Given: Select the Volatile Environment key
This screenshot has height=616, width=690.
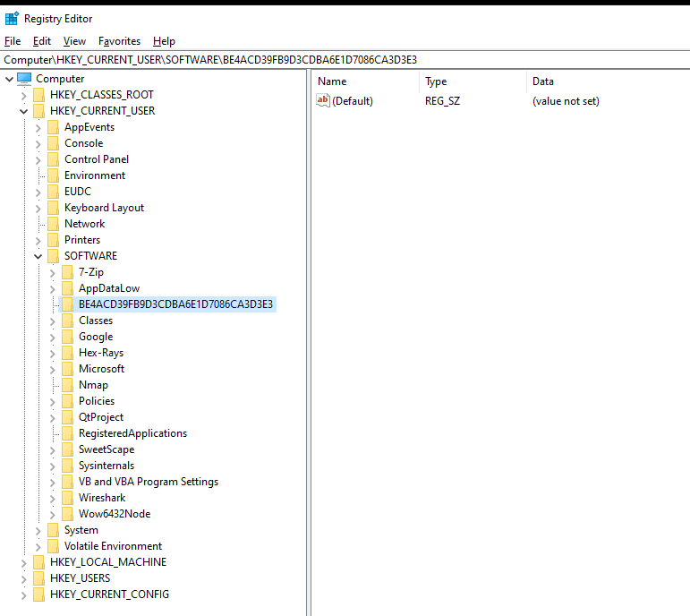Looking at the screenshot, I should pyautogui.click(x=113, y=546).
